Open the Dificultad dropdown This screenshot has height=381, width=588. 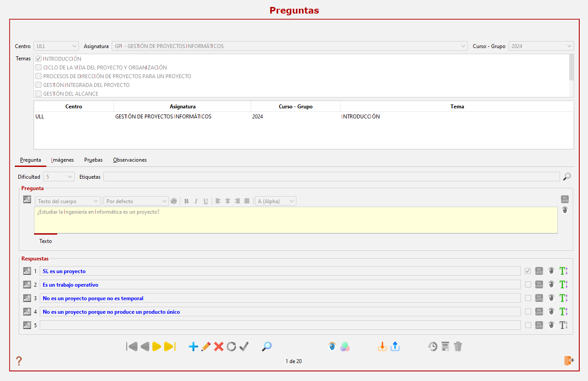pos(58,177)
